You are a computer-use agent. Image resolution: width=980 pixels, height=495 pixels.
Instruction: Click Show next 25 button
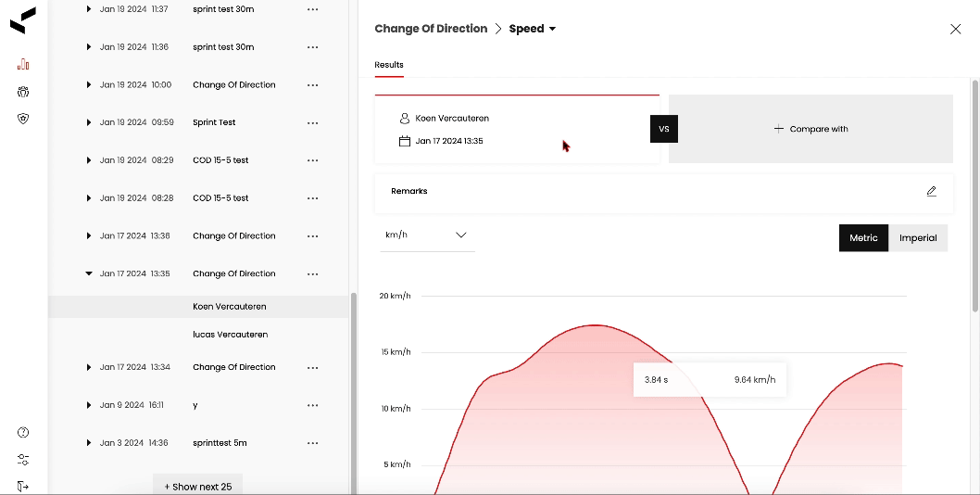tap(197, 487)
